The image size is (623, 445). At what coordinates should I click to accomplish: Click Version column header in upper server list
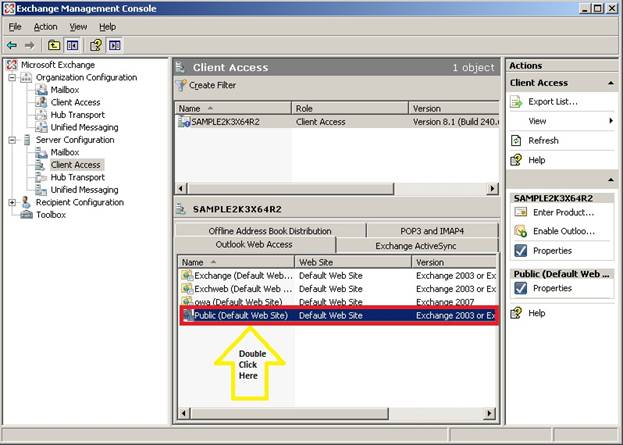coord(454,108)
